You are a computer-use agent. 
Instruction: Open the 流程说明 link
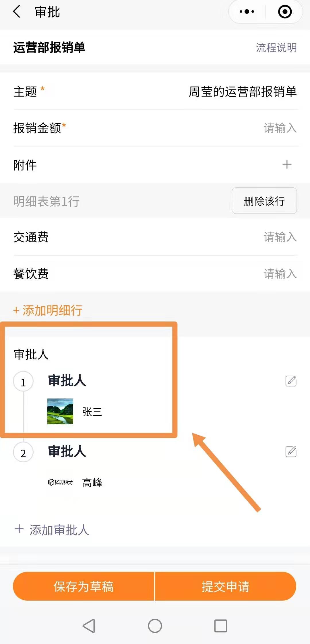coord(276,48)
